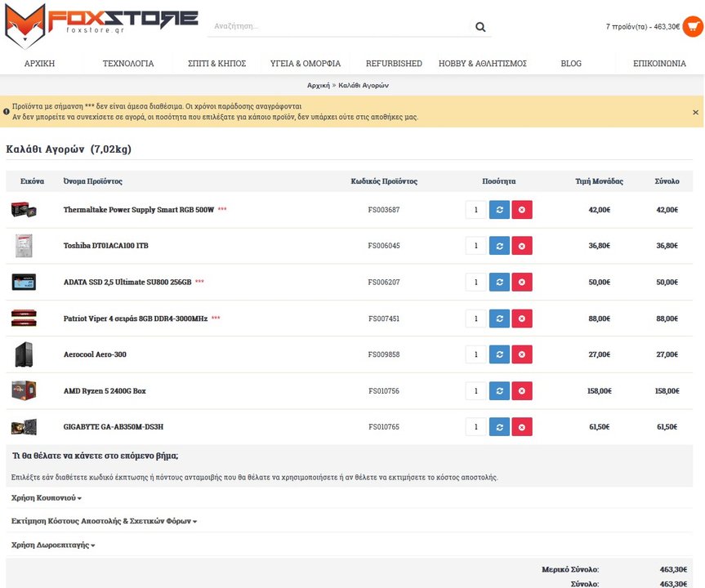The height and width of the screenshot is (588, 705).
Task: Open ADATA SSD 2,5 Ultimate SU800 link
Action: (127, 283)
